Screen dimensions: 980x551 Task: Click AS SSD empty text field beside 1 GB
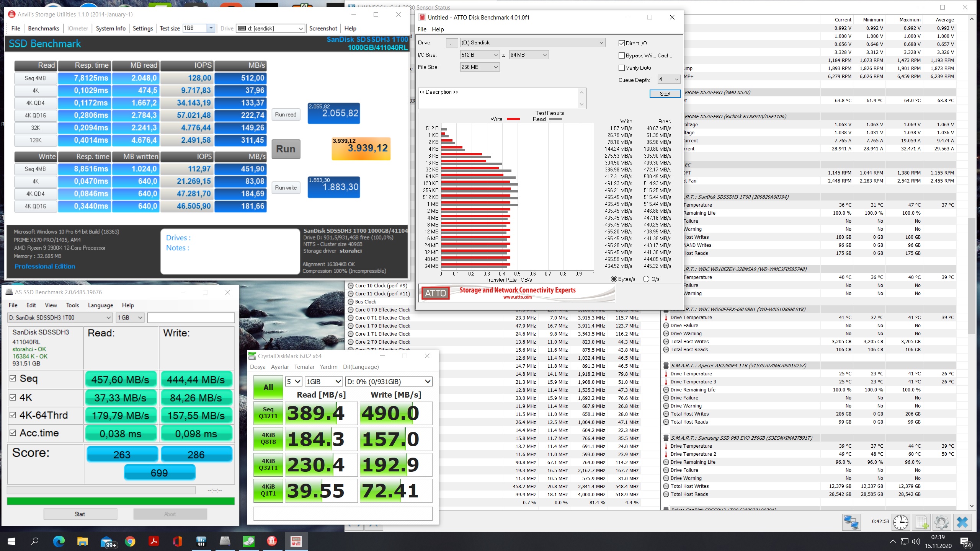click(191, 318)
